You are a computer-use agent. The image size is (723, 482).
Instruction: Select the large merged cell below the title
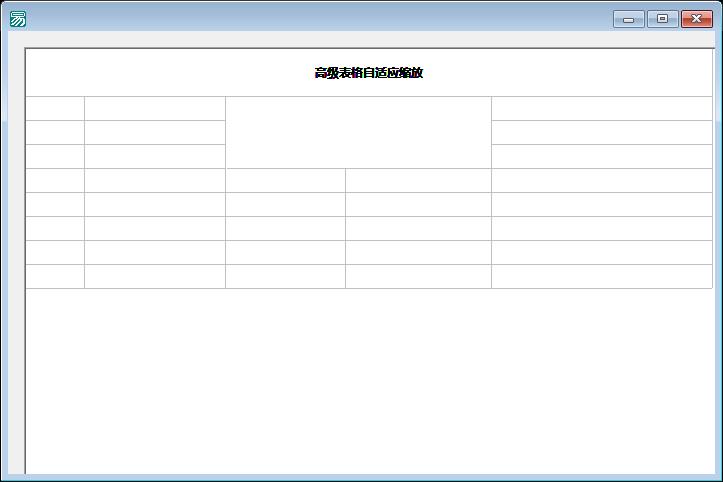point(358,132)
